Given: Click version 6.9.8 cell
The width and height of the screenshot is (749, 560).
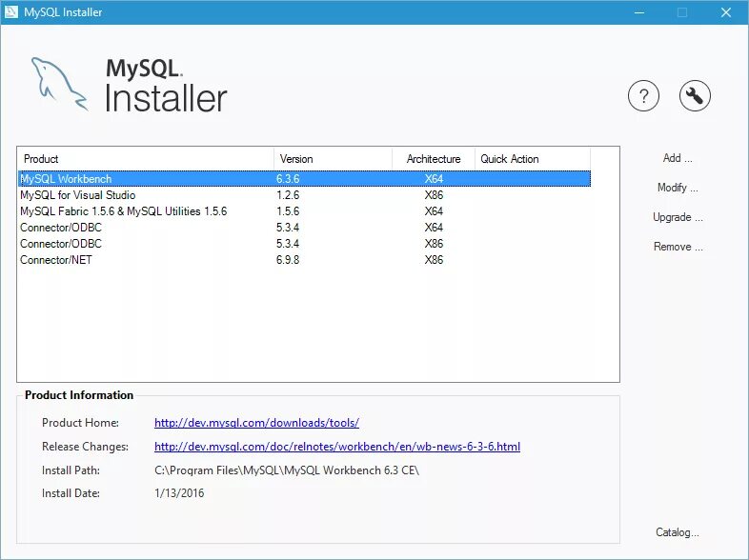Looking at the screenshot, I should [x=288, y=260].
